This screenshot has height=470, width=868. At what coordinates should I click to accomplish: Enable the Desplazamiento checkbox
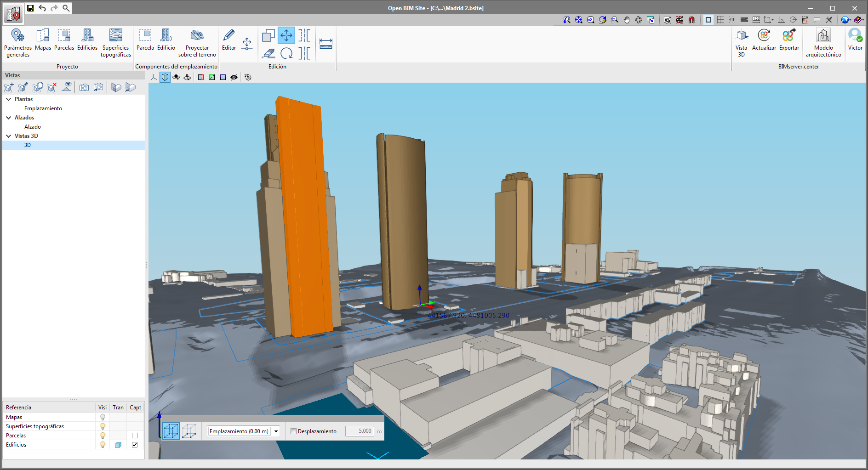tap(294, 431)
